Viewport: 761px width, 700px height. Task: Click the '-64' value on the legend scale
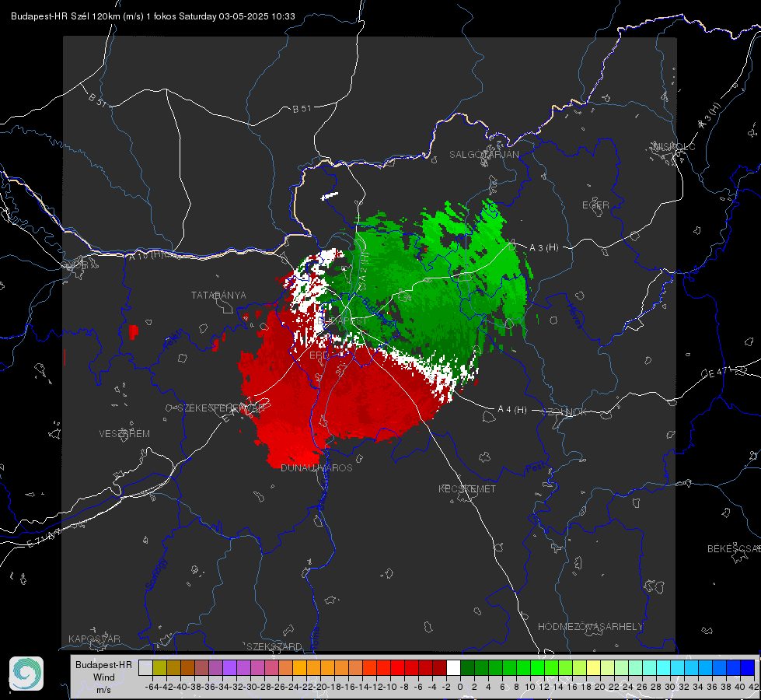[x=152, y=687]
